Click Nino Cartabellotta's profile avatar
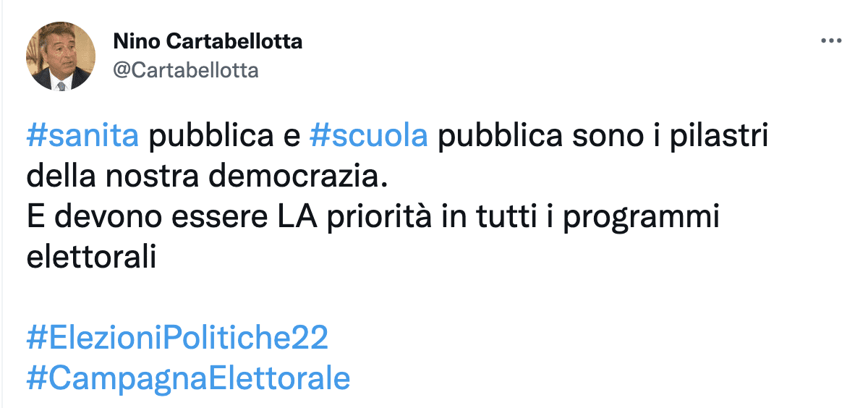 pos(61,56)
